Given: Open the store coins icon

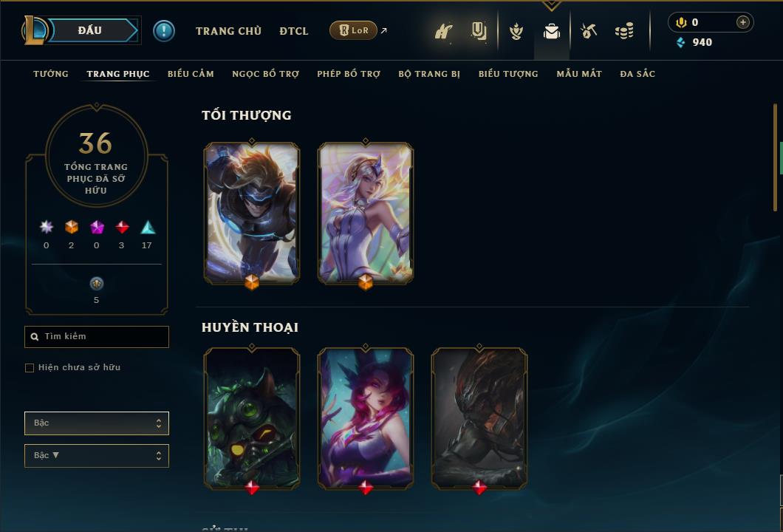Looking at the screenshot, I should [x=624, y=31].
